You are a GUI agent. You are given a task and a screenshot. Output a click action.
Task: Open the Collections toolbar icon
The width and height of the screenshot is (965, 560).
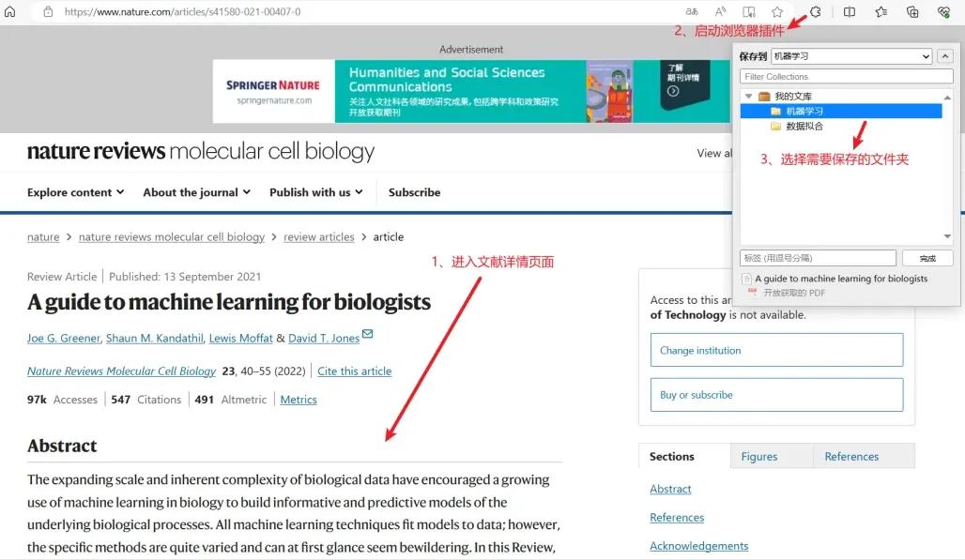pos(912,12)
